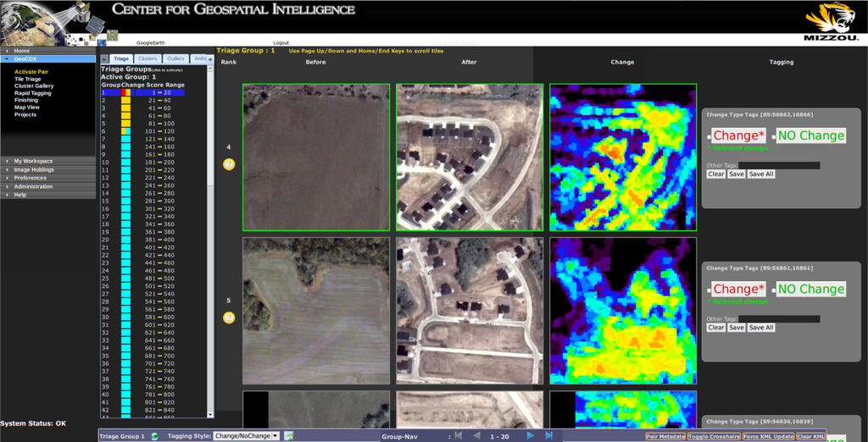Switch to the Clusters tab
Image resolution: width=868 pixels, height=442 pixels.
tap(147, 58)
